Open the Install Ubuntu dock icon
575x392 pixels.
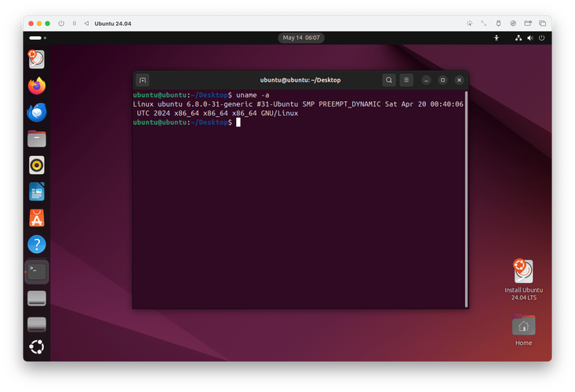(x=37, y=60)
